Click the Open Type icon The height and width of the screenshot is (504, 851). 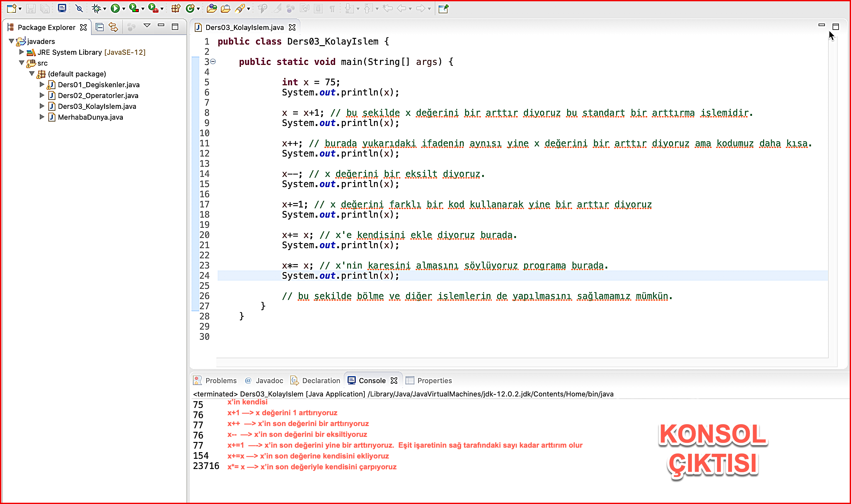click(212, 9)
